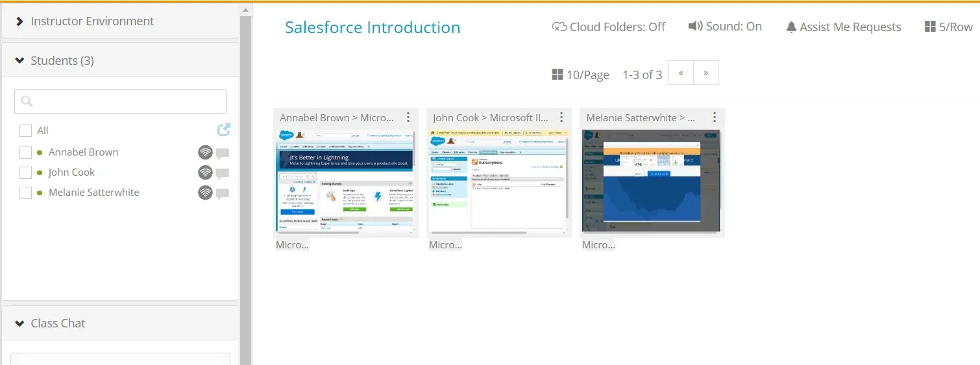Image resolution: width=980 pixels, height=365 pixels.
Task: Select the Annabel Brown student name
Action: pos(84,152)
